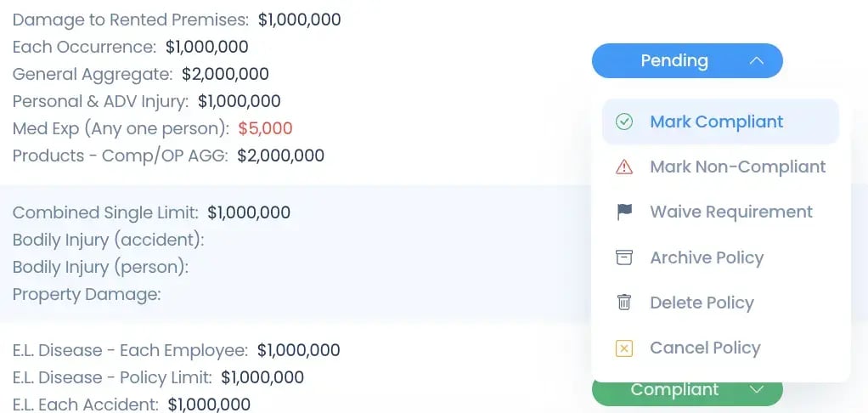Click the flag icon for waiving requirement
This screenshot has height=413, width=868.
(x=624, y=212)
